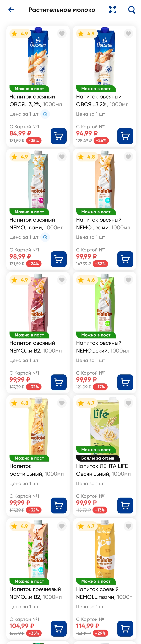141x644 pixels.
Task: Open the QR code scanner
Action: (112, 10)
